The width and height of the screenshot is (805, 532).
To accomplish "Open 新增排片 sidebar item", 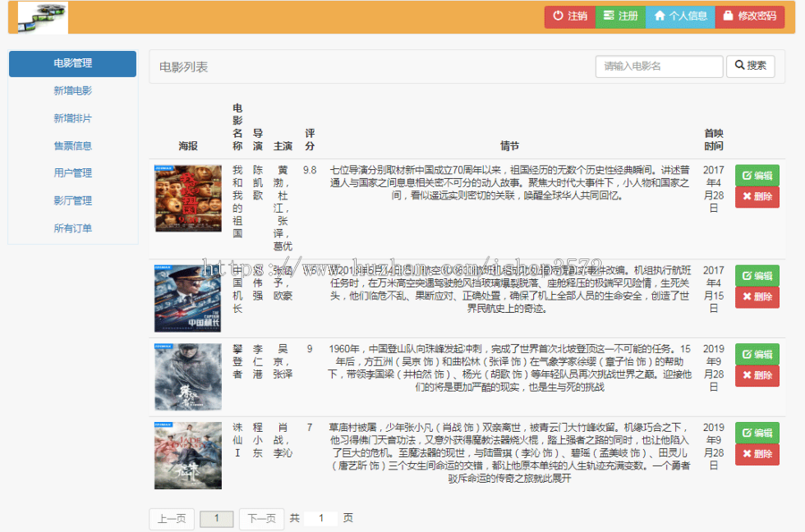I will [x=72, y=119].
